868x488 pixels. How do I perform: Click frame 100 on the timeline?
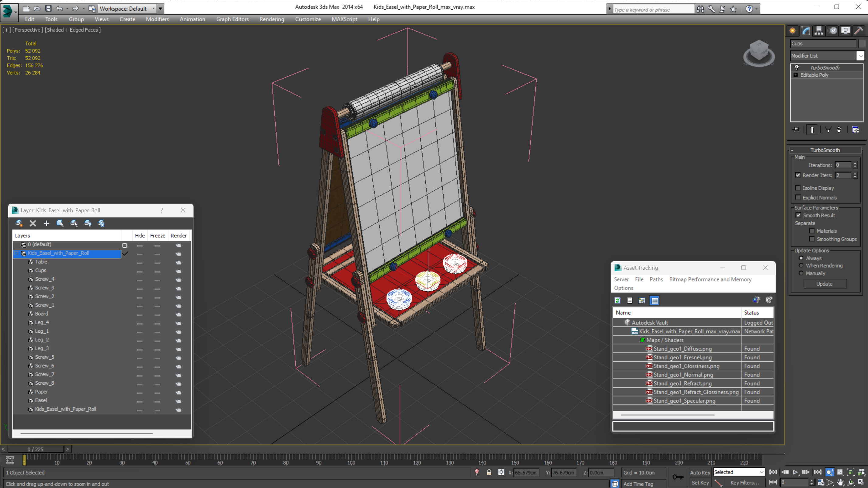351,457
